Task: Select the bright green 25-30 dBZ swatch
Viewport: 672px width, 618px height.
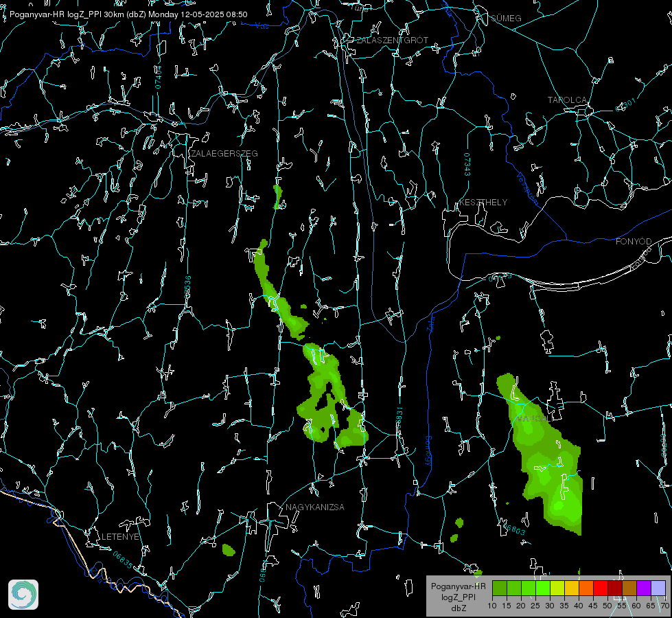Action: [543, 588]
